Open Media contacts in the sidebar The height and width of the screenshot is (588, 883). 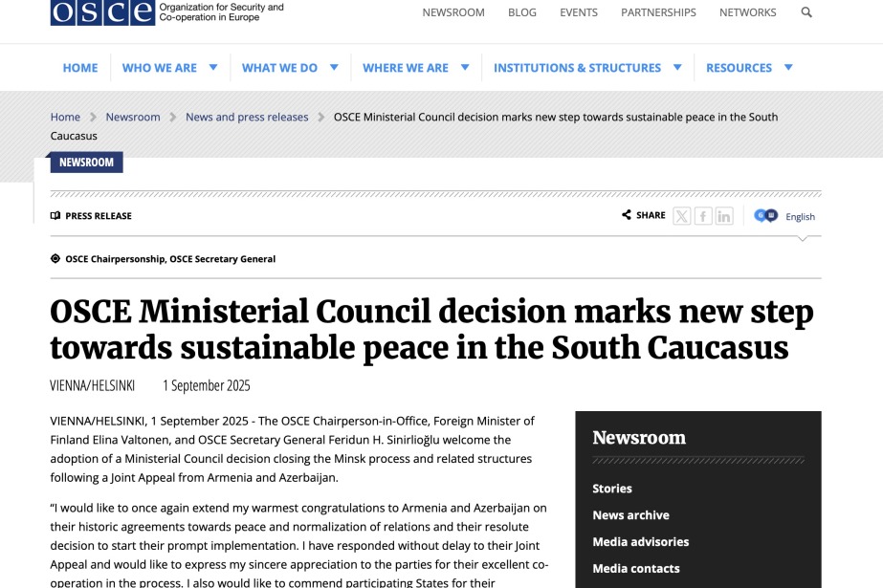(x=636, y=568)
